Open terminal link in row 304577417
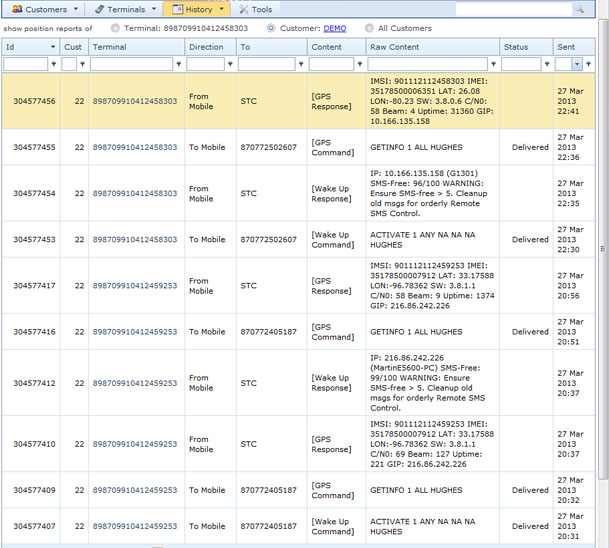The image size is (609, 548). click(x=135, y=285)
